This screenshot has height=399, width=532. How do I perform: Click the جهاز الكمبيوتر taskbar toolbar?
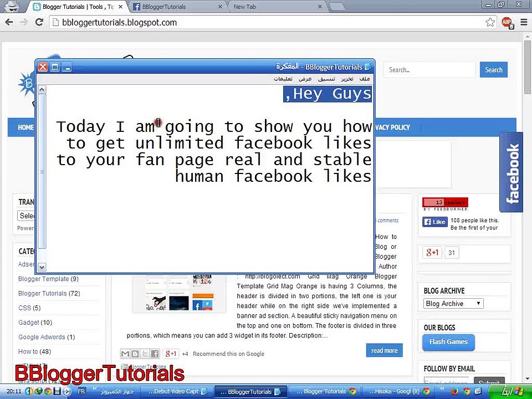pos(117,392)
